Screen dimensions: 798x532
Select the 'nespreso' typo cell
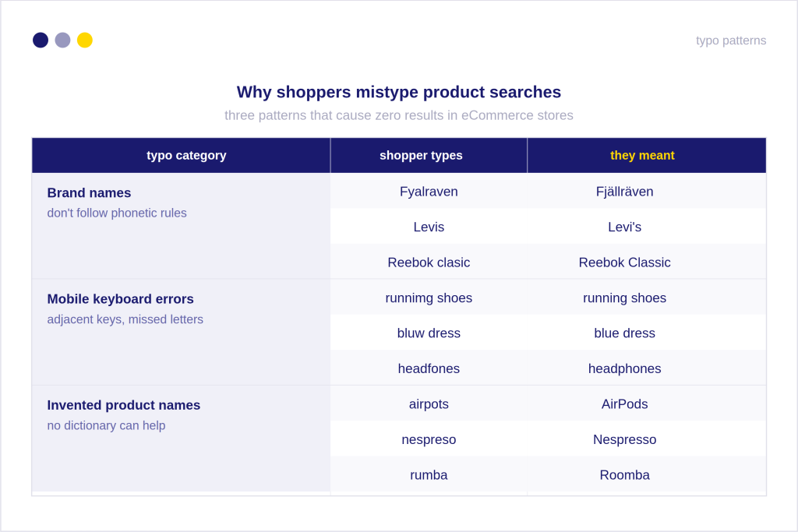(x=429, y=439)
